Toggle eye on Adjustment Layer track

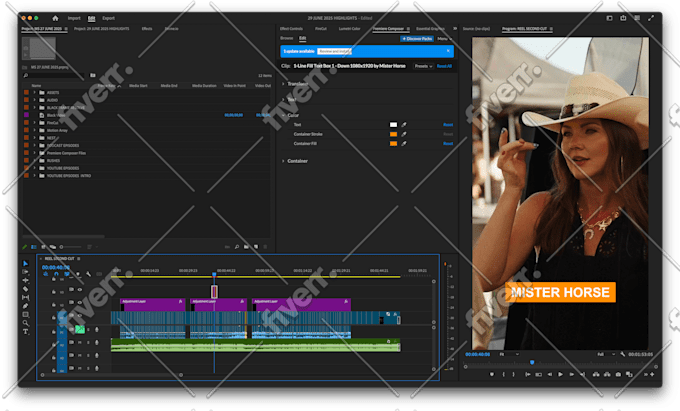[x=79, y=303]
